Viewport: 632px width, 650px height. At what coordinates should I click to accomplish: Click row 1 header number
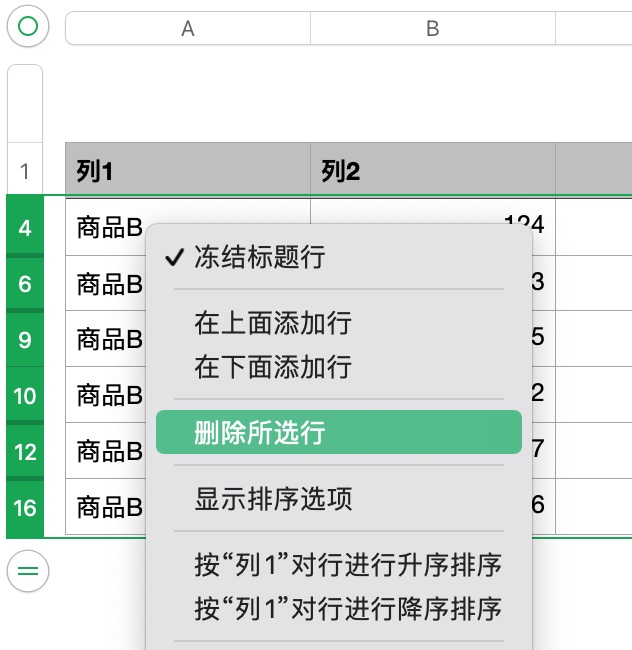tap(25, 172)
